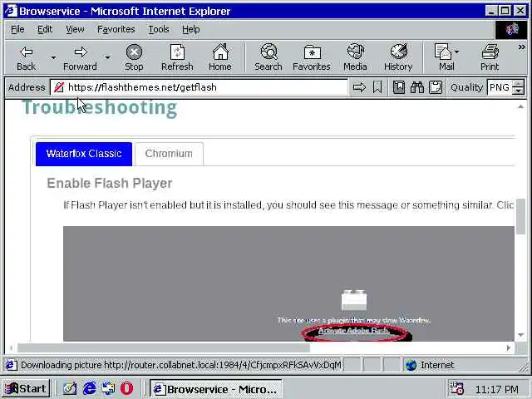The image size is (532, 399).
Task: Click the horizontal scroll left arrow
Action: 11,347
